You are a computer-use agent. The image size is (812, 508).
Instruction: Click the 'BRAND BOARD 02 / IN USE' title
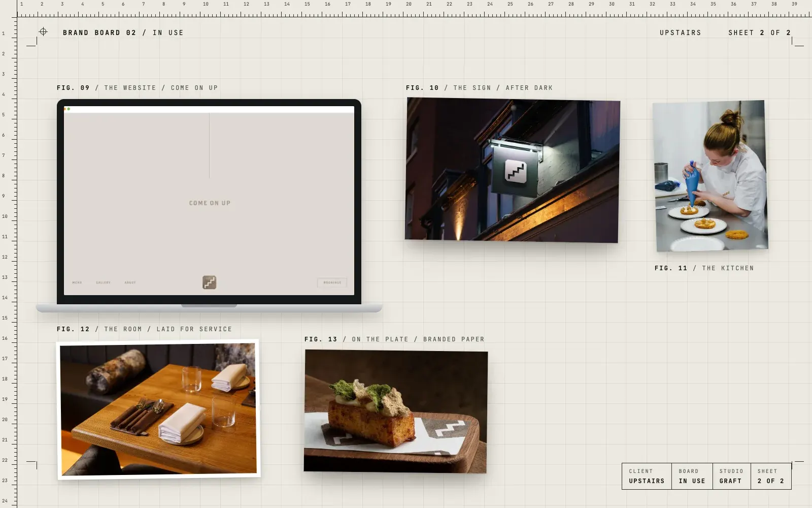click(123, 33)
